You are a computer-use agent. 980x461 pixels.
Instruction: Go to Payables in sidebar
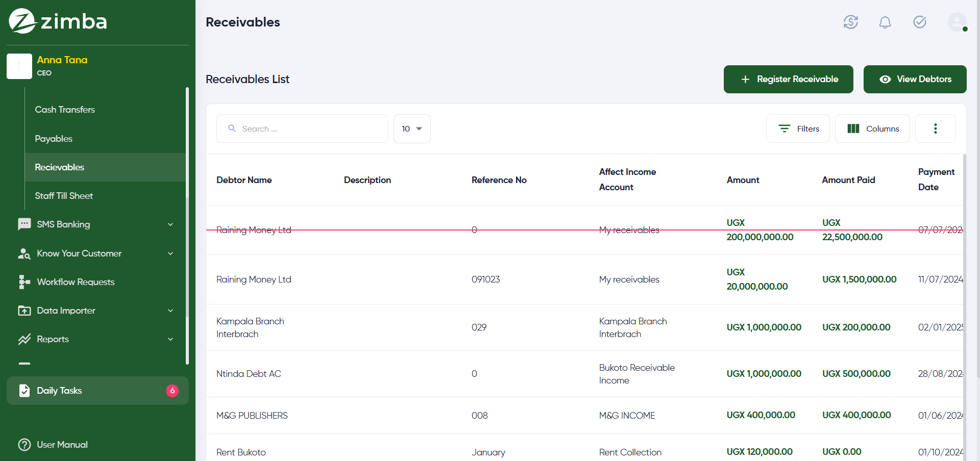[54, 139]
